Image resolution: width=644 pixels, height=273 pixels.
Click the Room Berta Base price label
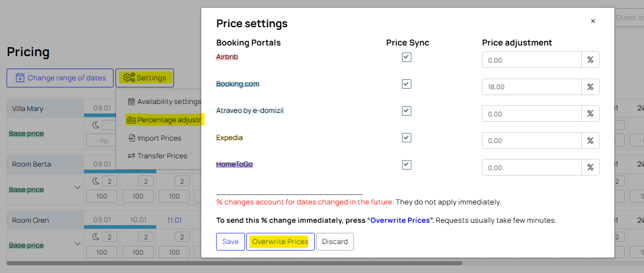coord(26,190)
